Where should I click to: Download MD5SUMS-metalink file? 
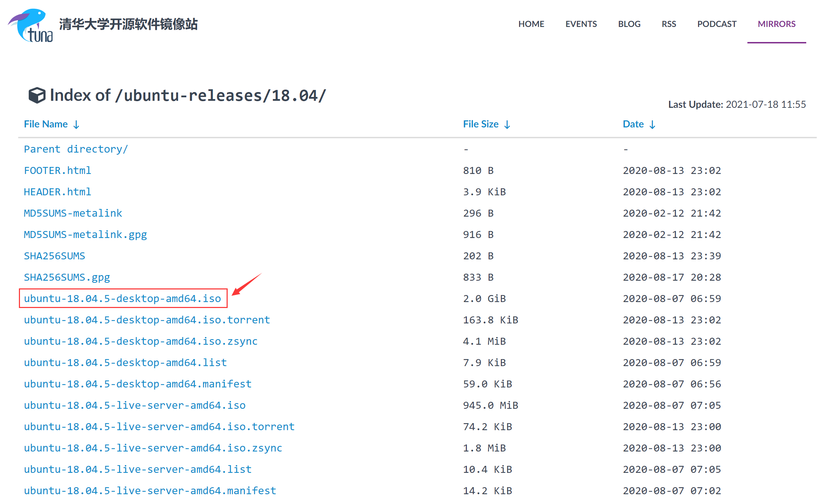point(73,213)
